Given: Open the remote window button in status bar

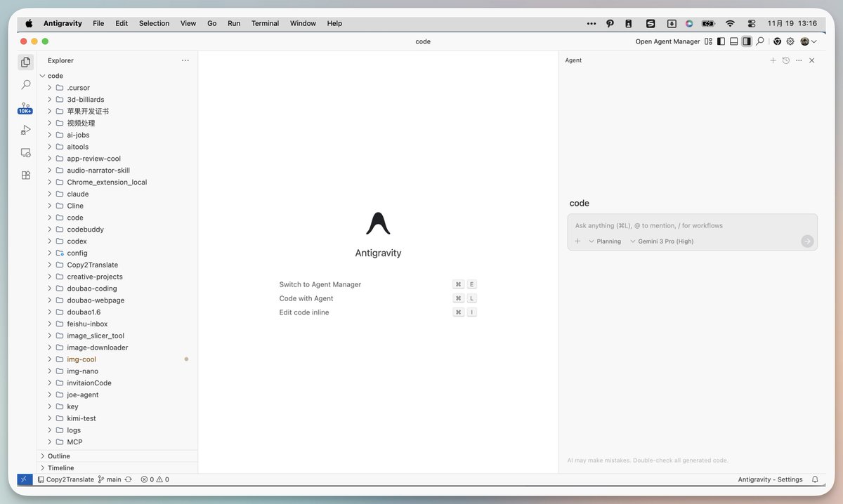Looking at the screenshot, I should click(x=25, y=479).
